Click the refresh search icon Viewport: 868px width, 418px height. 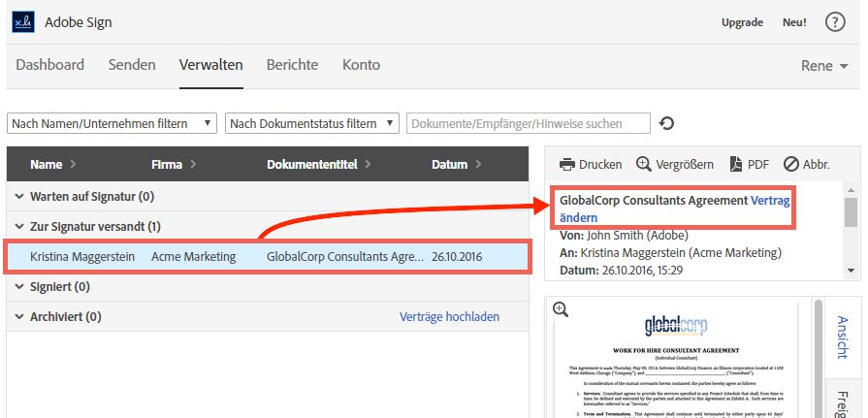click(x=666, y=123)
